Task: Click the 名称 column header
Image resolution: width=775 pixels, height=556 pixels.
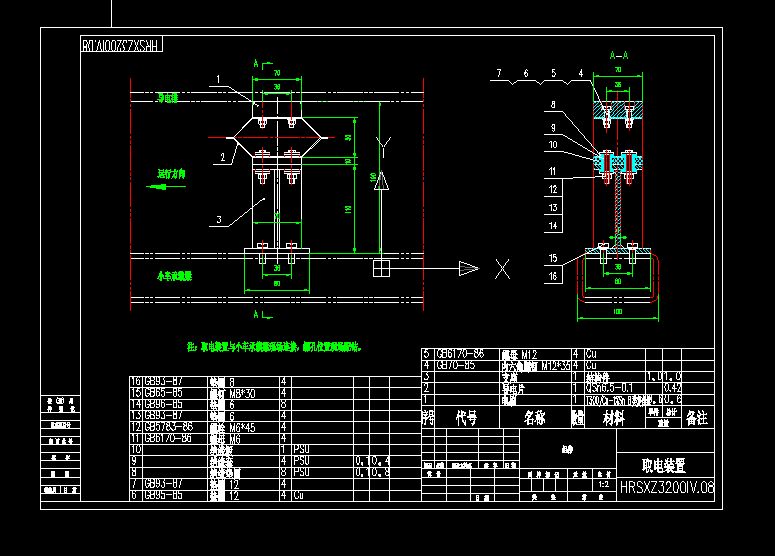Action: pos(534,419)
